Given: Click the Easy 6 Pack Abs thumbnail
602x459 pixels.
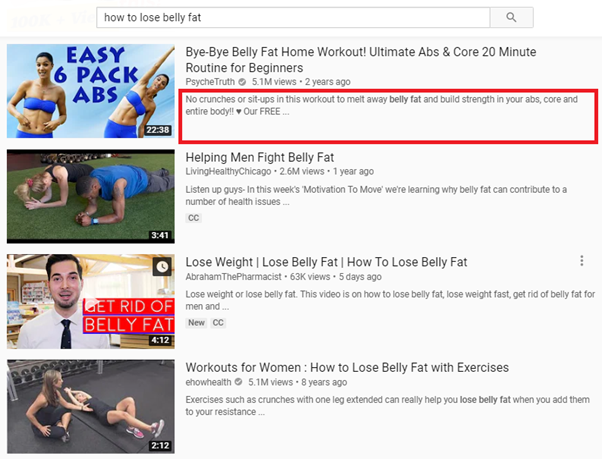Looking at the screenshot, I should (91, 91).
